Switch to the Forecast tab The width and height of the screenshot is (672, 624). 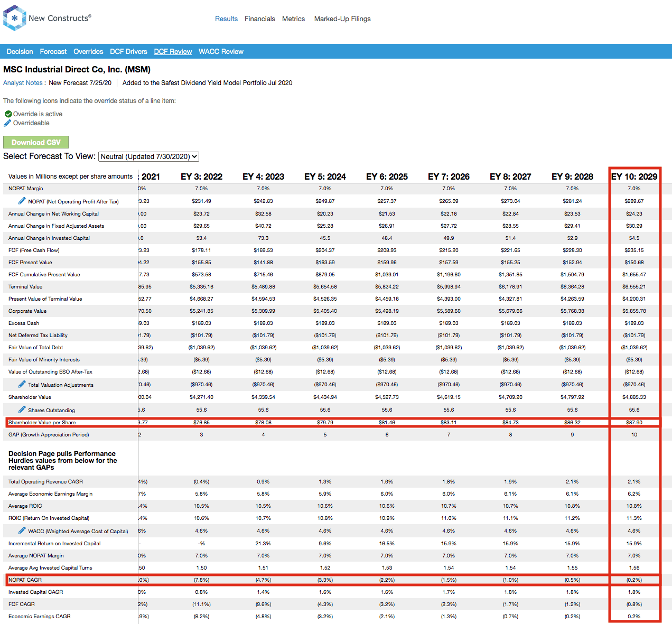point(53,51)
